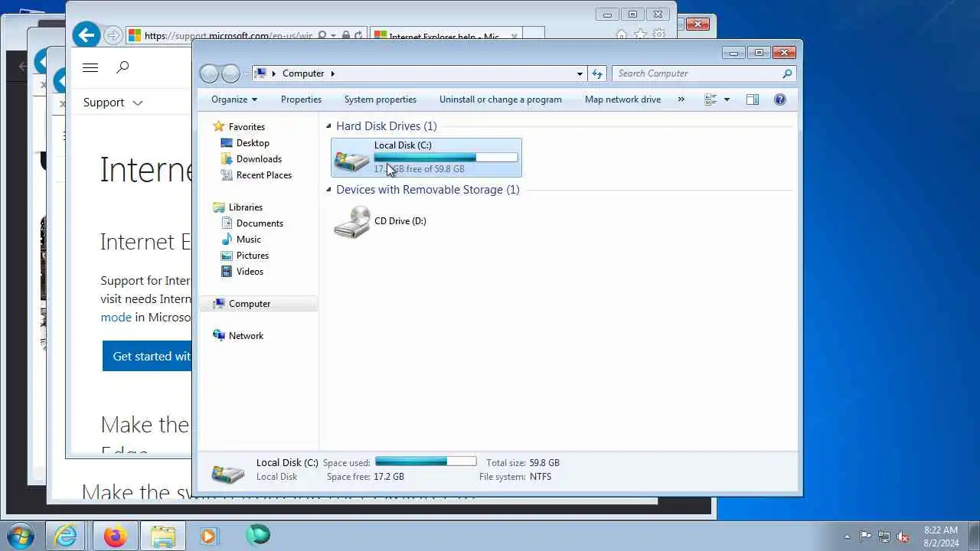This screenshot has width=980, height=551.
Task: Open the Windows Start button
Action: click(x=21, y=536)
